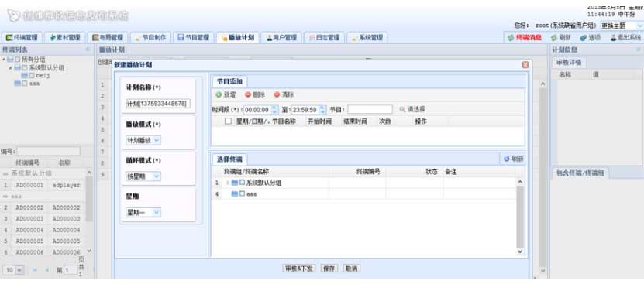Collapse the 终端列表 side panel

coord(88,50)
